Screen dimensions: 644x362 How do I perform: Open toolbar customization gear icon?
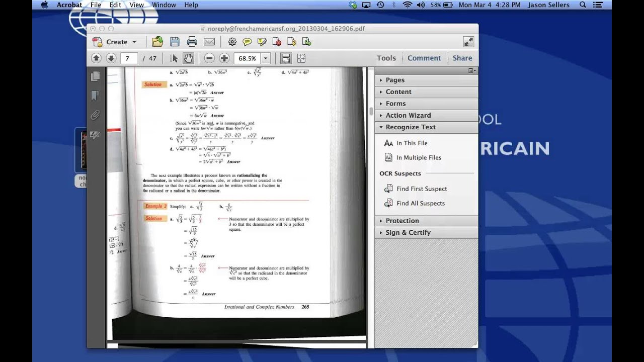pos(232,42)
